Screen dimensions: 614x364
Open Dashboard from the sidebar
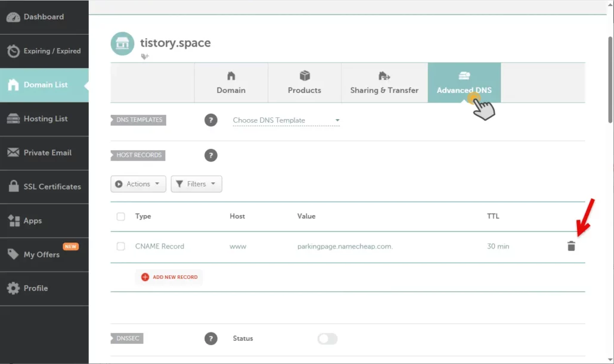[x=44, y=17]
